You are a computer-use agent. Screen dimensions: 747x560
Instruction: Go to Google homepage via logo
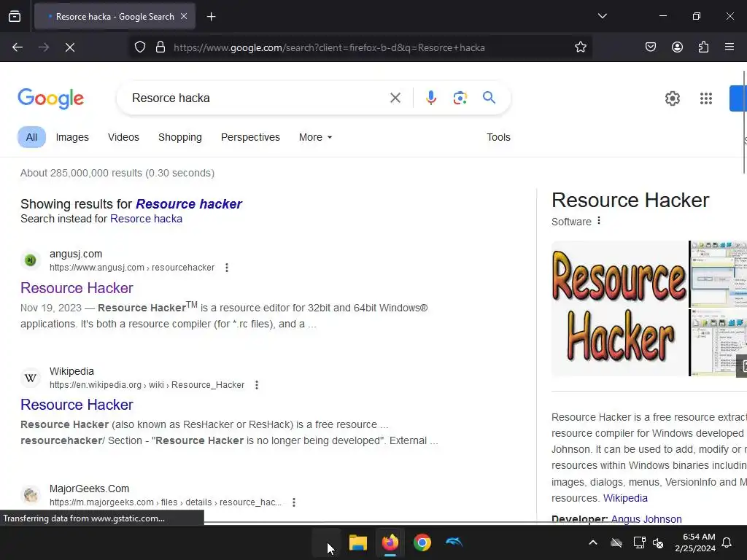[50, 98]
